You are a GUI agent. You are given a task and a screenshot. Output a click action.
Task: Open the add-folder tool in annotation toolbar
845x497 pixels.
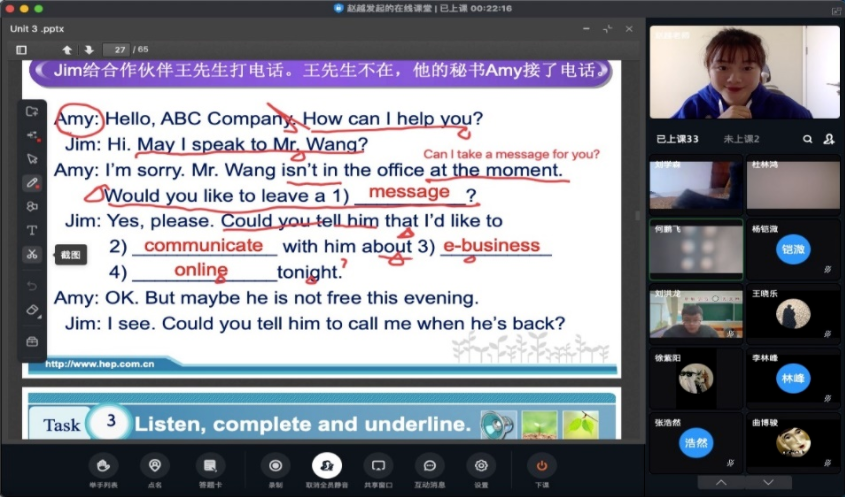[x=32, y=112]
